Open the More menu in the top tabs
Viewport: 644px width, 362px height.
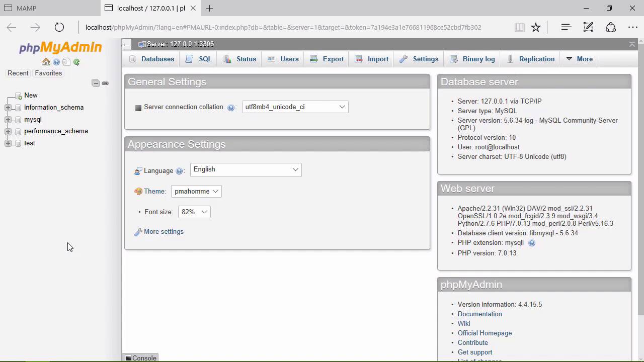580,59
